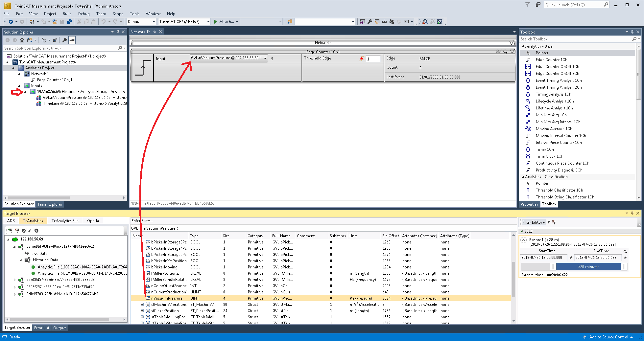Collapse the Analytics - Base toolbox group
Viewport: 644px width, 341px height.
(x=523, y=46)
